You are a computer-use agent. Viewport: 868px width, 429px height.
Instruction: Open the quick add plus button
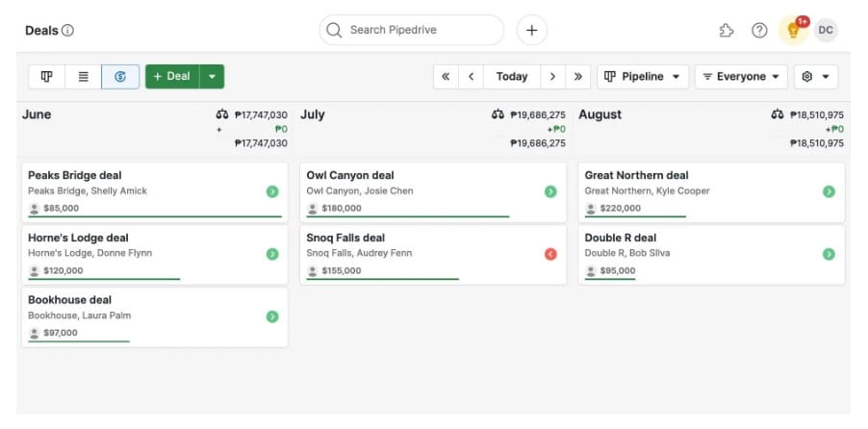click(532, 30)
